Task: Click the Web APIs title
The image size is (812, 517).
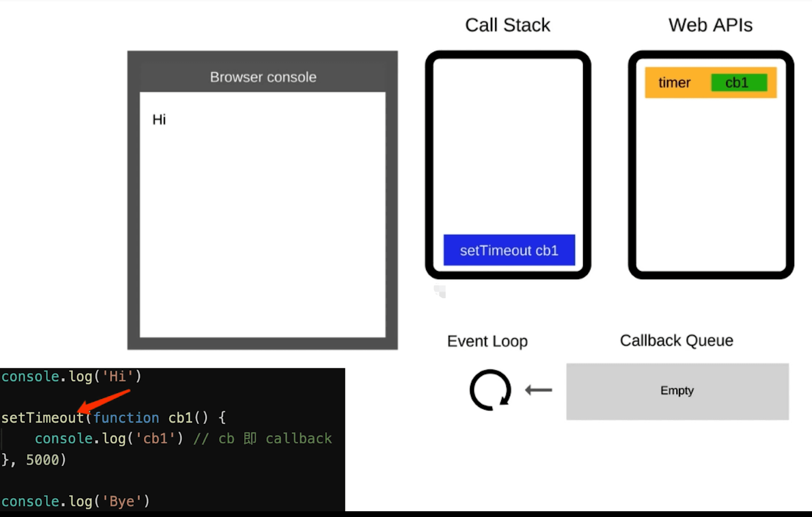Action: tap(710, 25)
